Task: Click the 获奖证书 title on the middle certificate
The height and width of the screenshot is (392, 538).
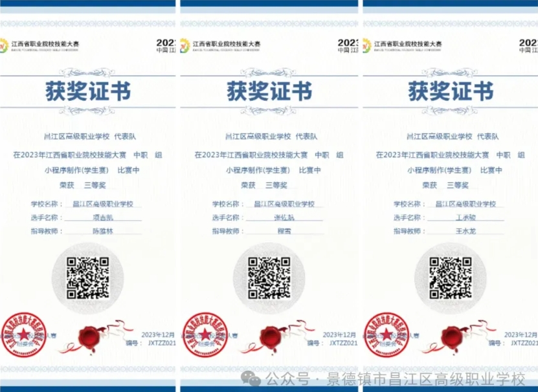Action: pos(269,91)
